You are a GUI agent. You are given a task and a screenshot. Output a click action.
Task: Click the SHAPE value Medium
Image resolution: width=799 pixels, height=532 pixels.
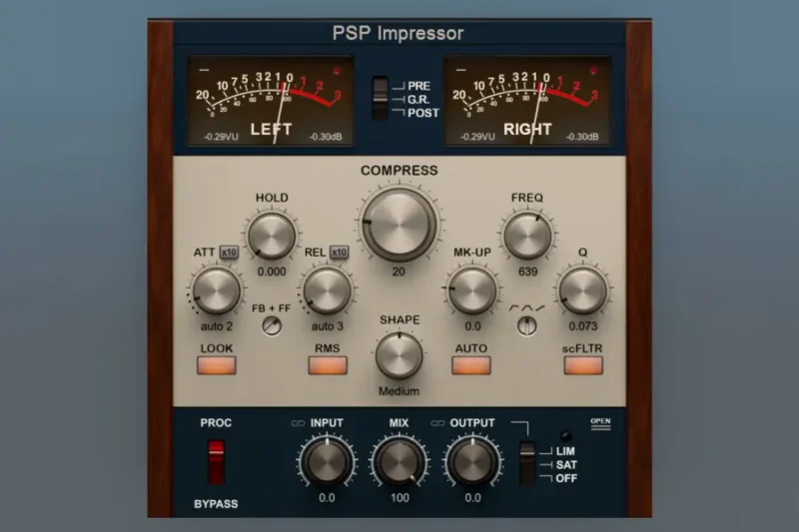[399, 391]
